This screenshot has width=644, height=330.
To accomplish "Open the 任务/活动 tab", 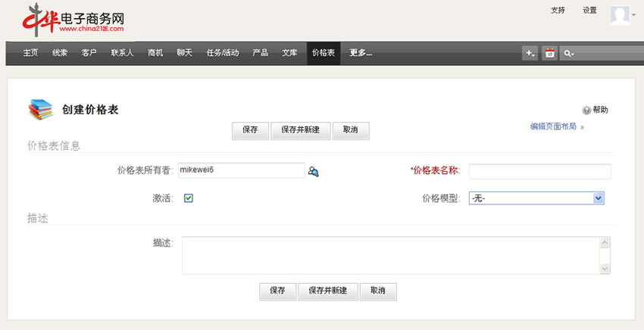I will [x=223, y=53].
